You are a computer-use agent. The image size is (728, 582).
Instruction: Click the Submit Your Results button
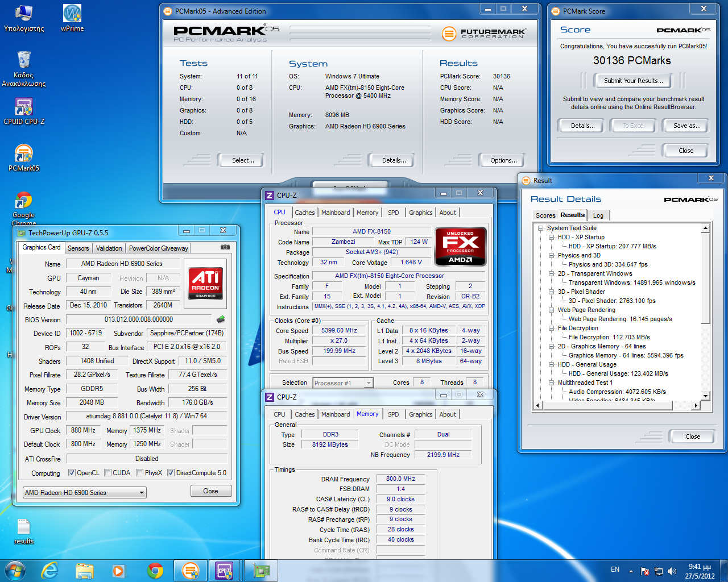point(634,81)
